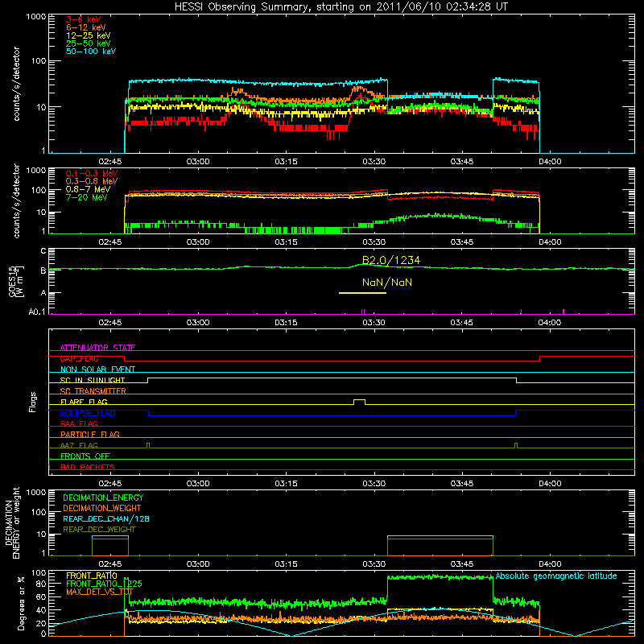Click the REAR_DEC_CHAN/128 legend label
The height and width of the screenshot is (644, 644).
[x=106, y=518]
